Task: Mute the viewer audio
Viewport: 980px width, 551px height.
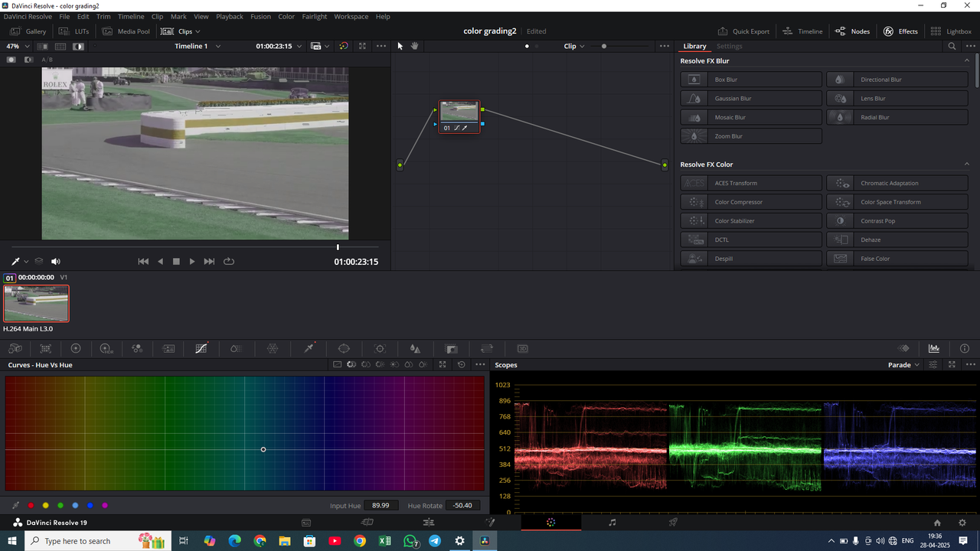Action: click(x=55, y=261)
